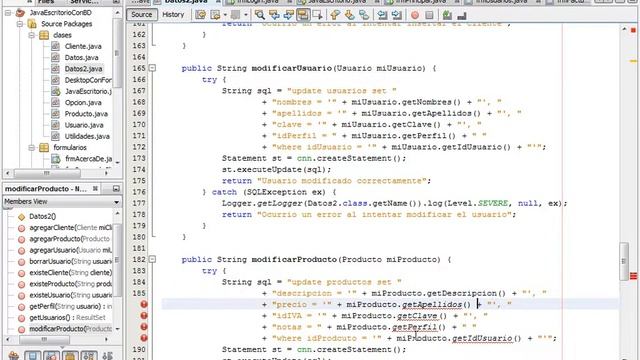The width and height of the screenshot is (640, 360).
Task: Select Datos.java in project tree
Action: tap(81, 58)
